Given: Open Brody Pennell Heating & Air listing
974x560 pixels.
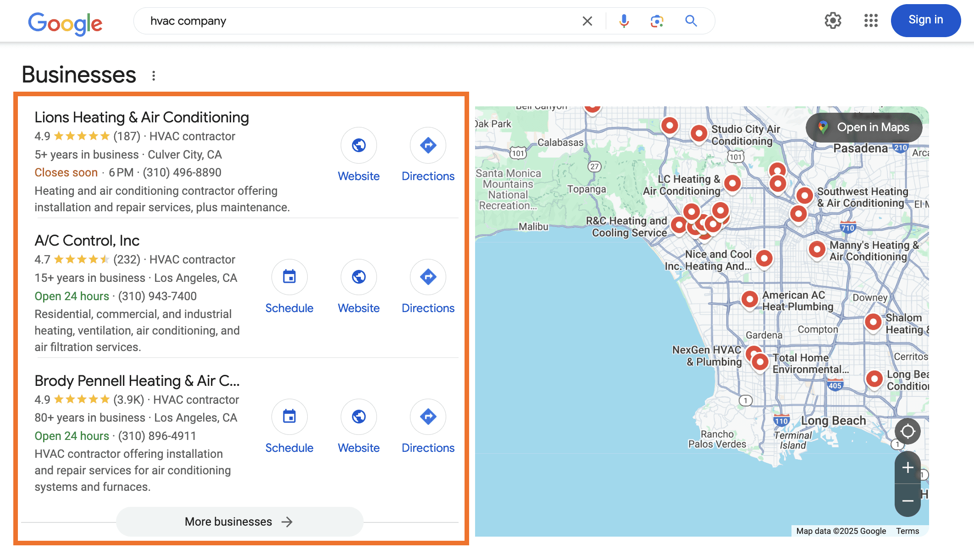Looking at the screenshot, I should tap(137, 381).
